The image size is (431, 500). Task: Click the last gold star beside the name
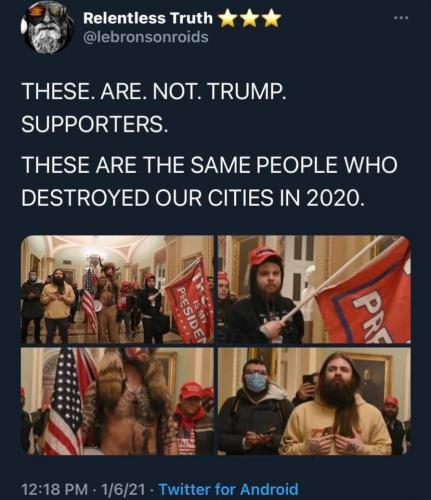(270, 18)
